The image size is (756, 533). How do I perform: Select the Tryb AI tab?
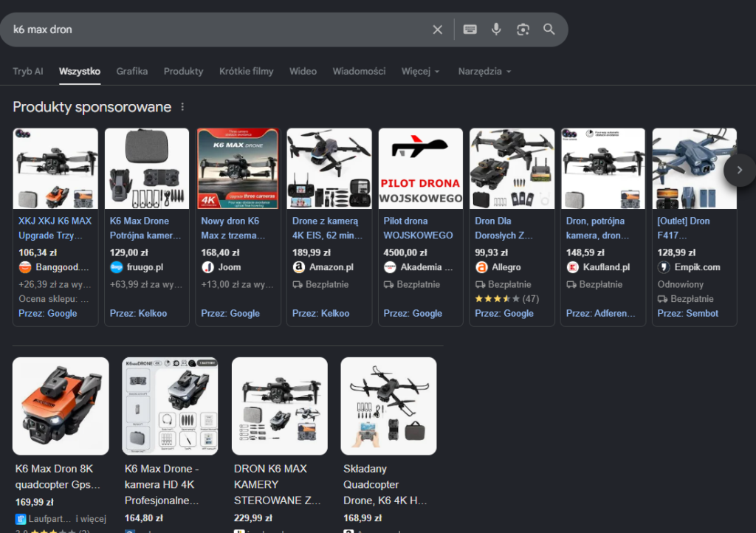click(28, 72)
